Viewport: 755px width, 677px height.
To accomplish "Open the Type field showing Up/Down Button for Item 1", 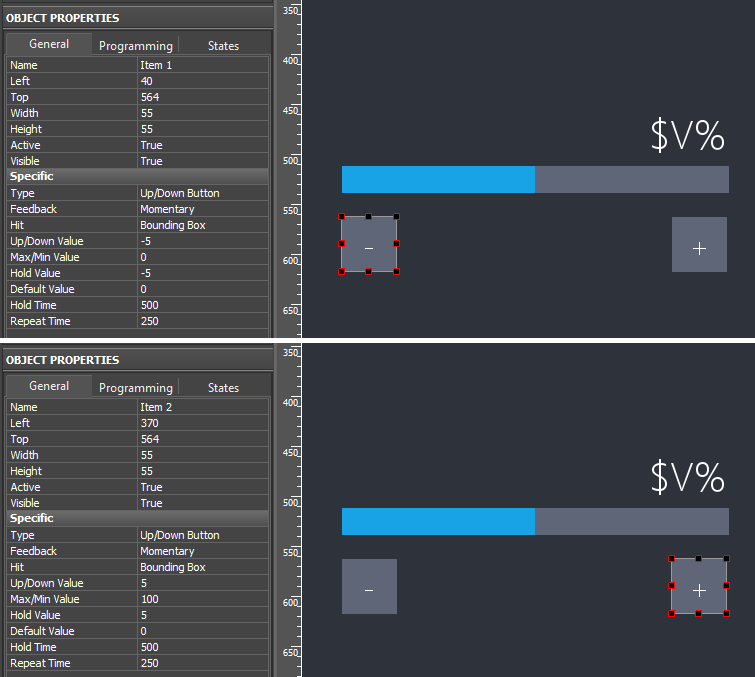I will pyautogui.click(x=203, y=193).
